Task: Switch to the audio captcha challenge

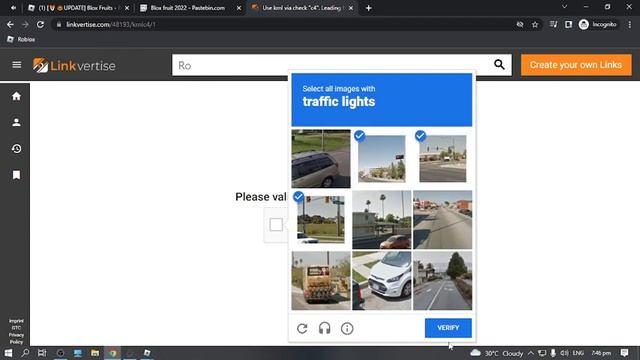Action: click(x=324, y=328)
